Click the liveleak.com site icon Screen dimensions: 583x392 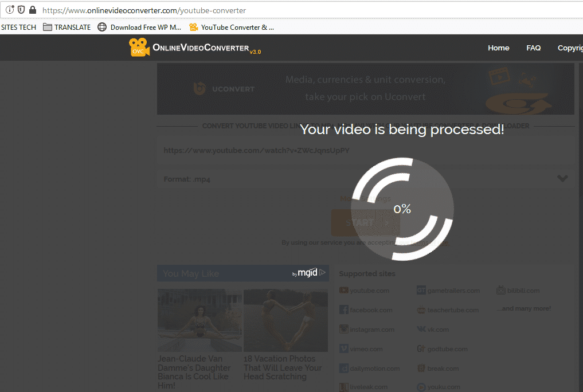tap(343, 387)
